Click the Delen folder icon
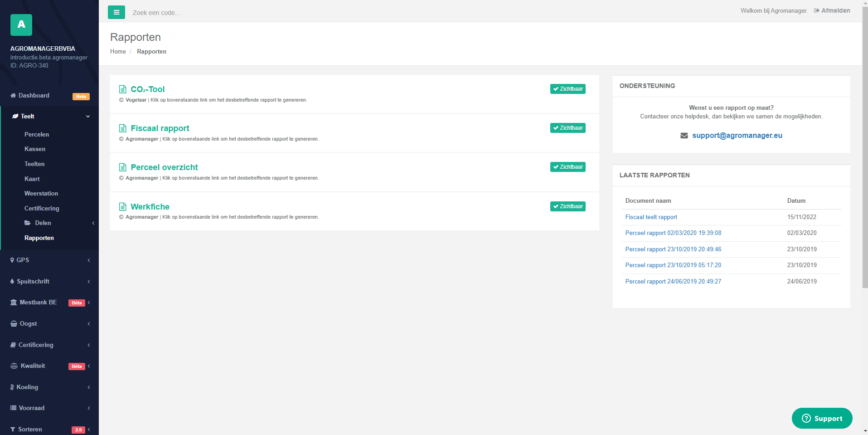 click(28, 223)
